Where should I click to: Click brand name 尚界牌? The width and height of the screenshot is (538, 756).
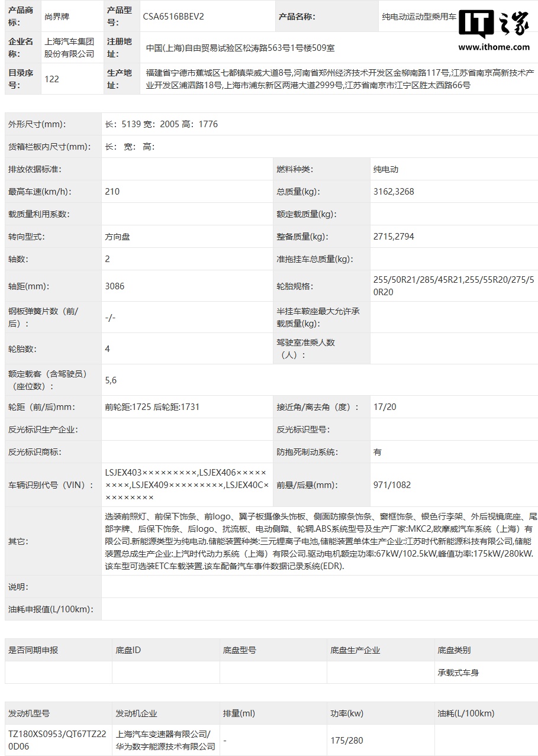tap(56, 17)
